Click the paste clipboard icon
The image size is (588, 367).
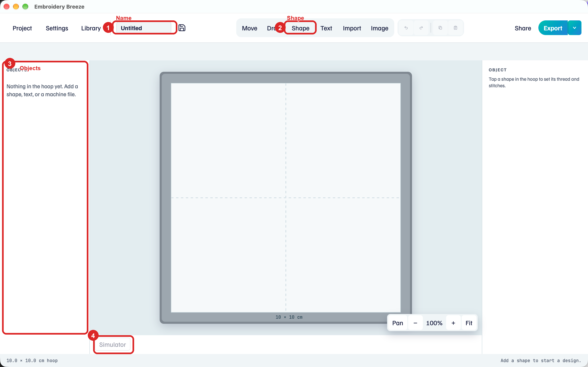click(455, 28)
